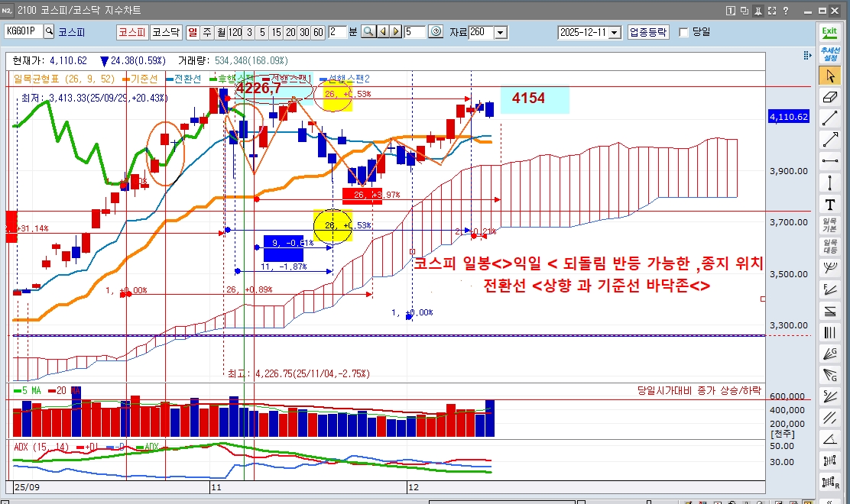Switch to 주 weekly period
Screen dimensions: 850x504
tap(207, 32)
